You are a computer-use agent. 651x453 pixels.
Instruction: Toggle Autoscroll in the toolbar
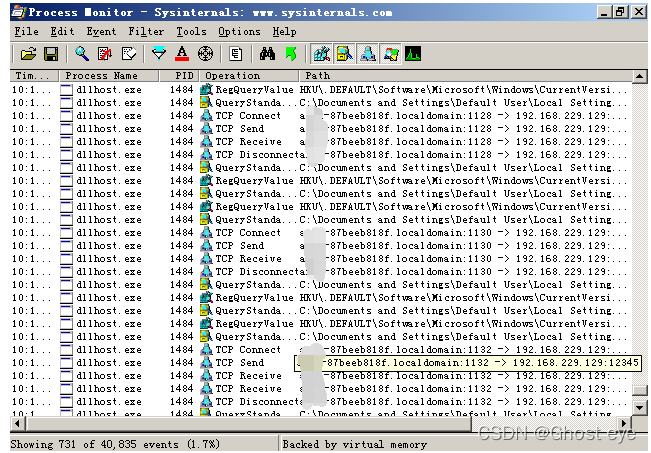point(105,53)
